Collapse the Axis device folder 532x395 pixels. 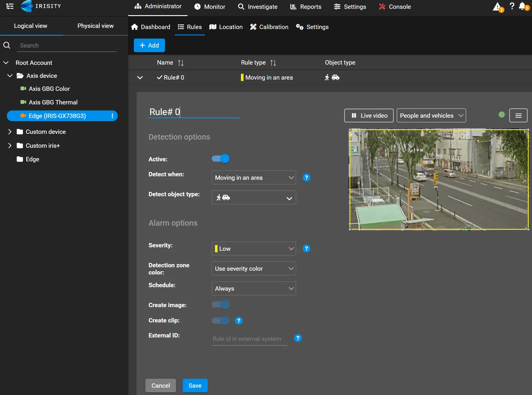click(x=10, y=76)
